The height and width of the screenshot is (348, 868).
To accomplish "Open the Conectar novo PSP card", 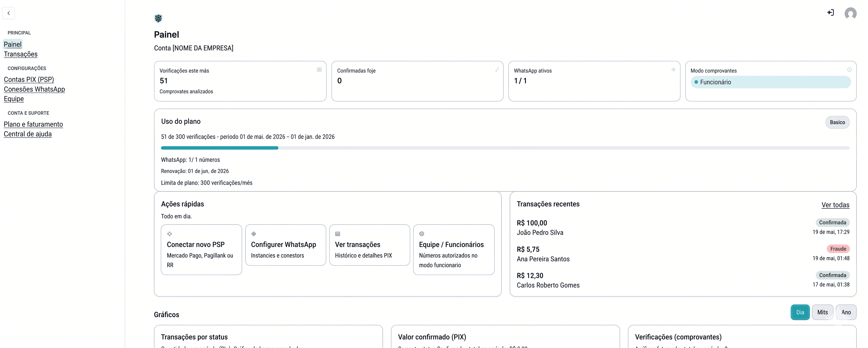I will 202,249.
